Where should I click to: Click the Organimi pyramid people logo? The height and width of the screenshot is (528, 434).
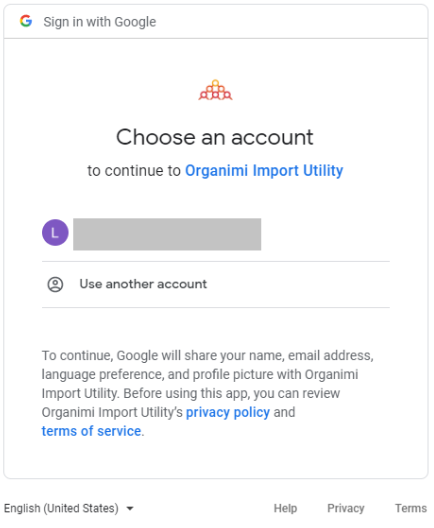click(x=215, y=90)
